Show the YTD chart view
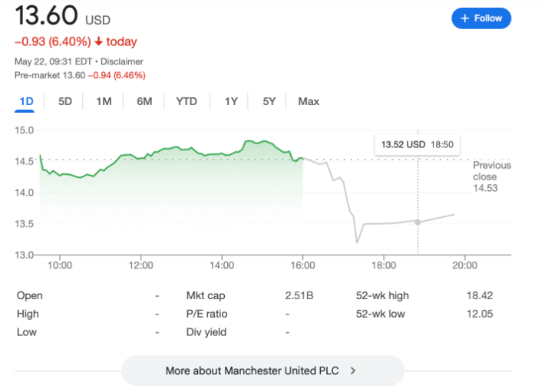This screenshot has height=392, width=548. point(187,101)
